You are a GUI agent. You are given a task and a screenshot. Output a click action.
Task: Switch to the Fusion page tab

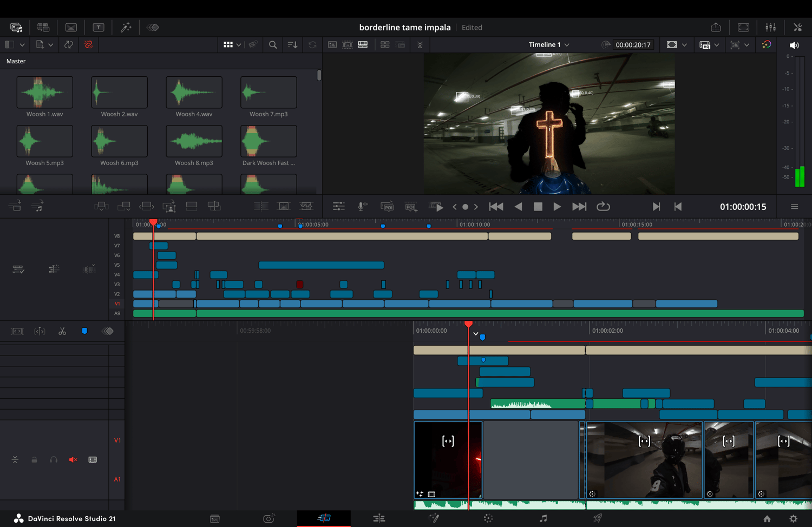[x=434, y=518]
